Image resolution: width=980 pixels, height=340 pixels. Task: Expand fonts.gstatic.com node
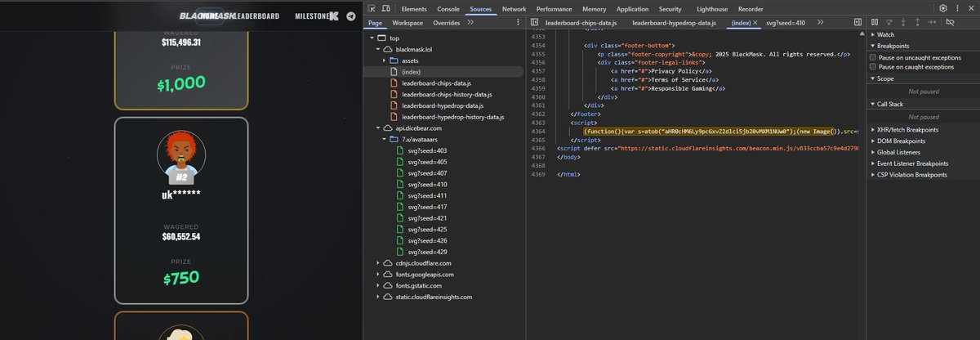point(377,286)
